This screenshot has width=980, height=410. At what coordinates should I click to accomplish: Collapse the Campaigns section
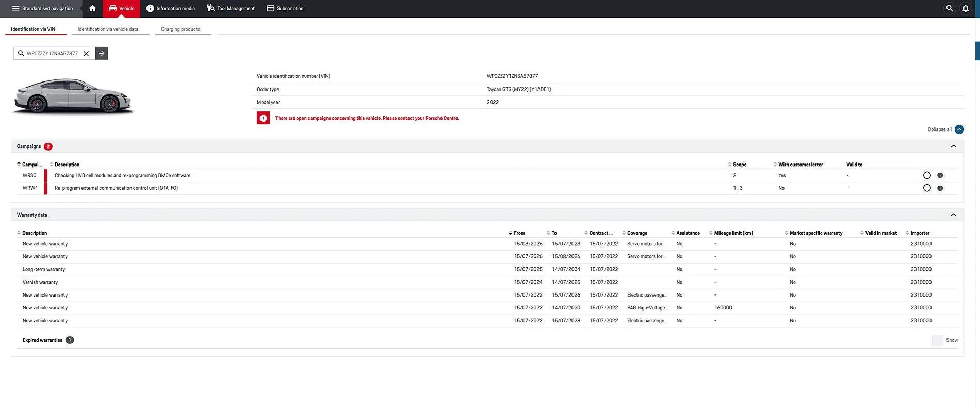pyautogui.click(x=953, y=146)
